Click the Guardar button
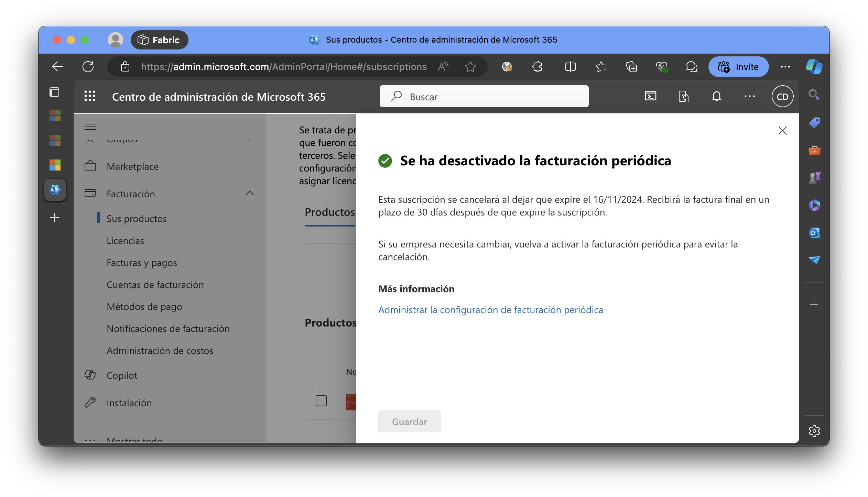 410,421
